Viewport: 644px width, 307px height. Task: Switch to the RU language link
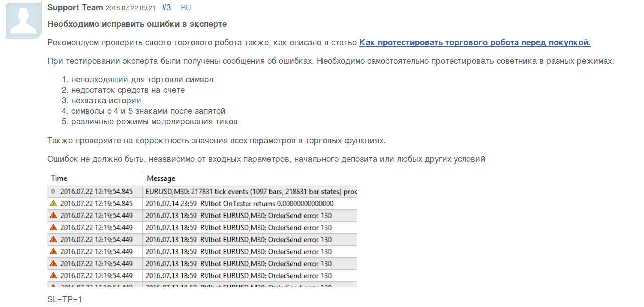coord(186,8)
